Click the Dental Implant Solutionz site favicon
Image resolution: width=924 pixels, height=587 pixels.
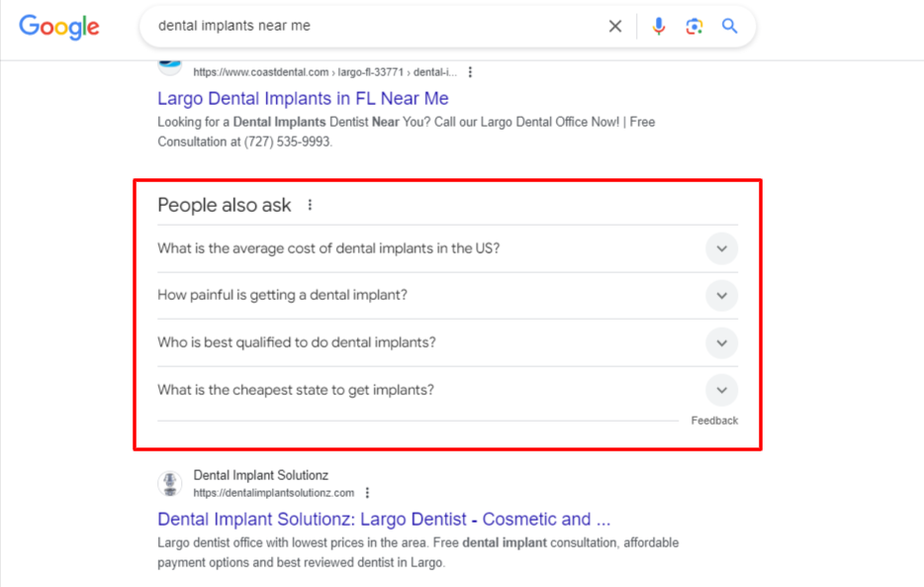coord(170,483)
